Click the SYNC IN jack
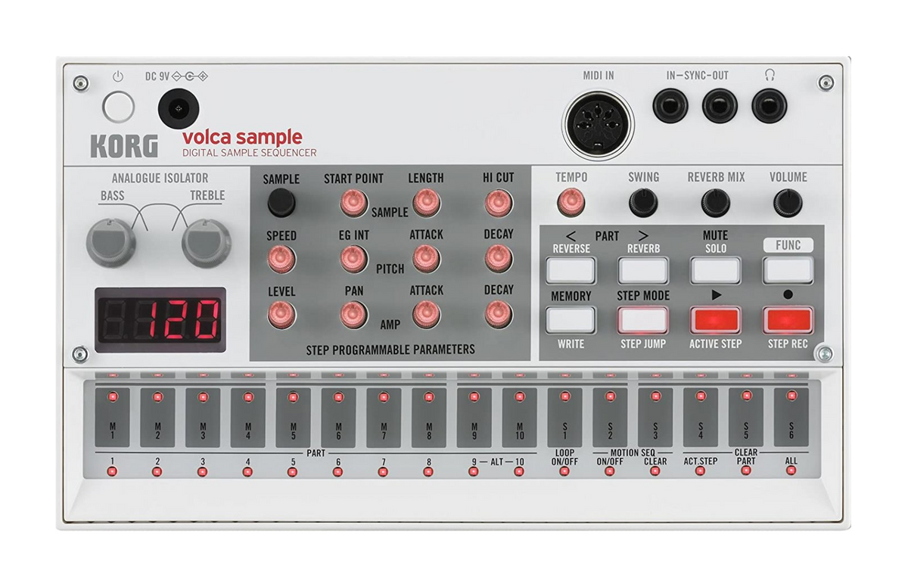 point(671,105)
